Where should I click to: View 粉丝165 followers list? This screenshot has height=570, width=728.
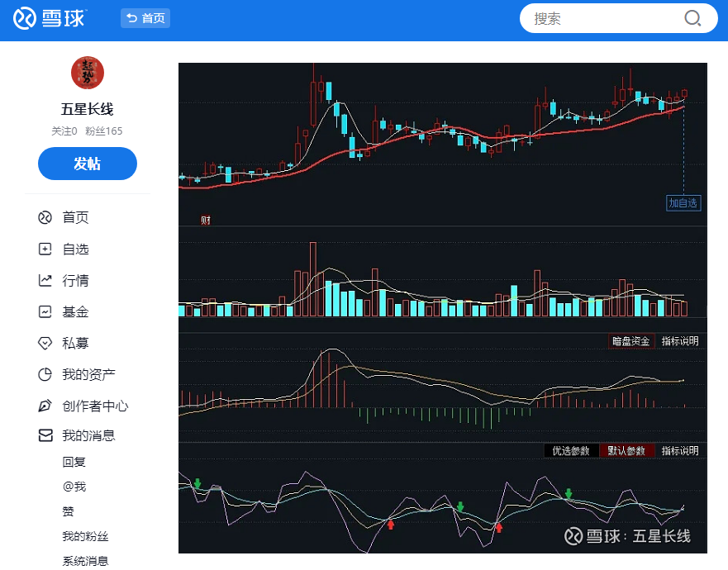click(x=104, y=131)
